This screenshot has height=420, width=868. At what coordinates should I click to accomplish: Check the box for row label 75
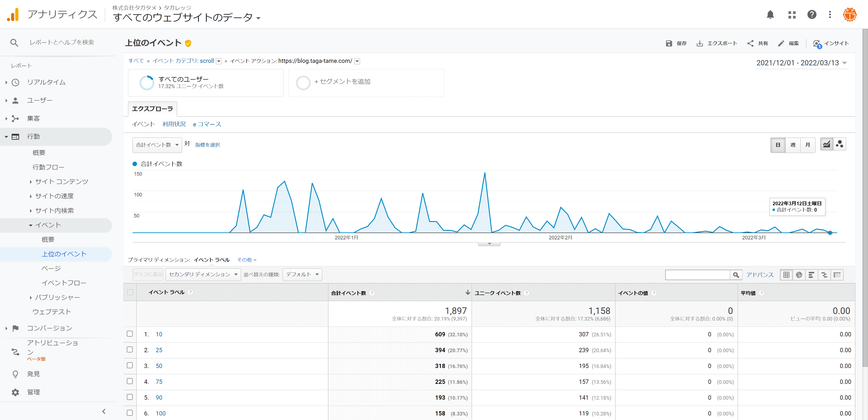click(x=130, y=381)
